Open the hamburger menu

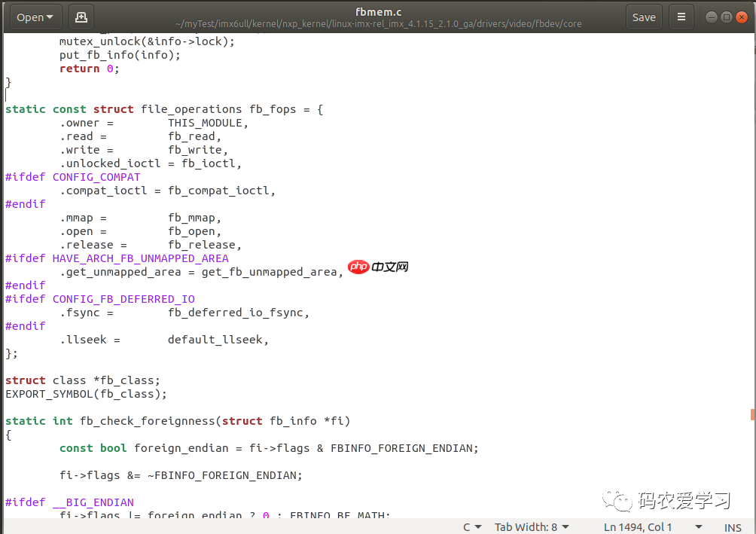681,17
